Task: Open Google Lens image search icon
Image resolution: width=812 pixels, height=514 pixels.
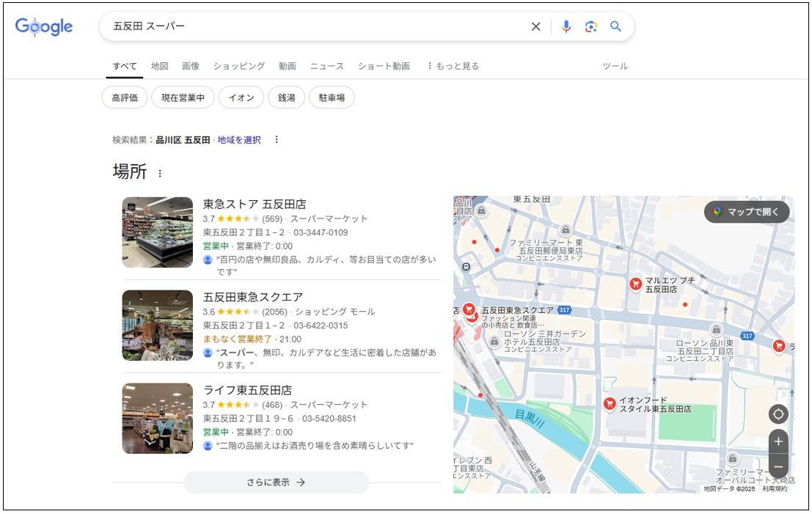Action: 591,26
